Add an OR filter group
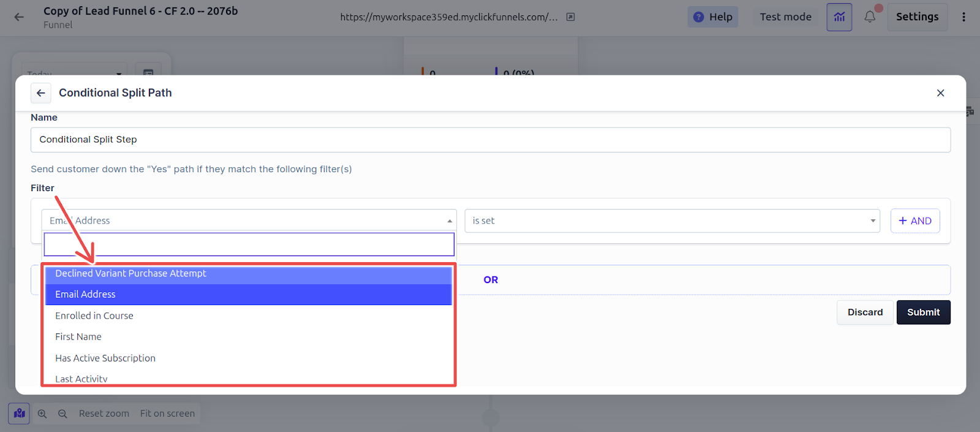Viewport: 980px width, 432px height. [x=491, y=280]
